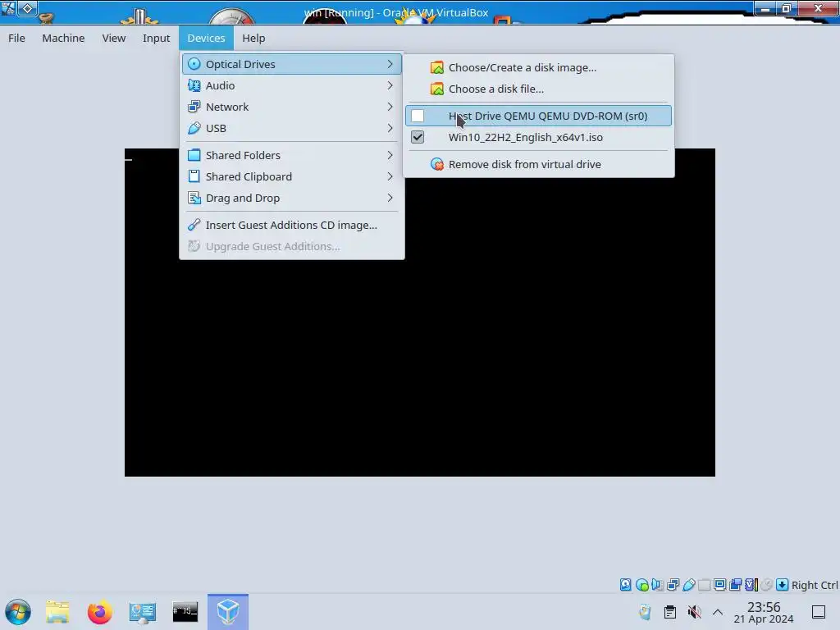Expand the Shared Folders submenu arrow
Image resolution: width=840 pixels, height=630 pixels.
tap(390, 155)
